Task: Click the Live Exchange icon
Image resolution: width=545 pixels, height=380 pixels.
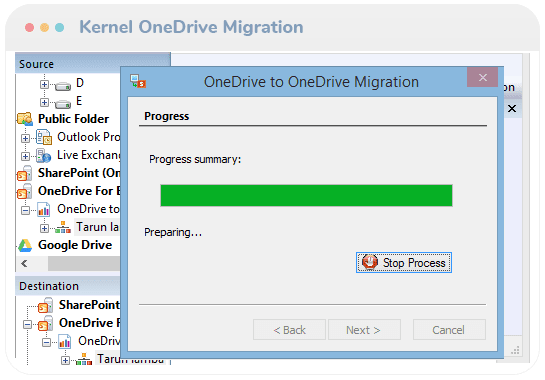Action: click(44, 155)
